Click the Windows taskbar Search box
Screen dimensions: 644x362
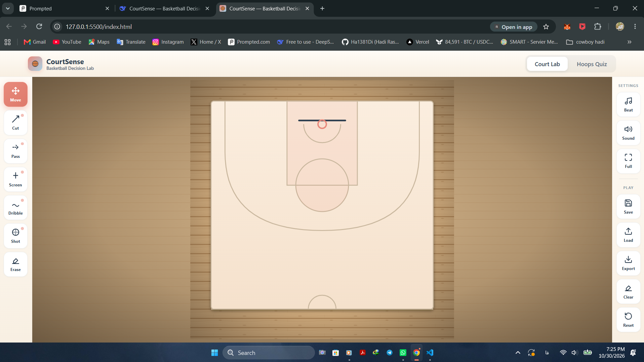click(x=268, y=353)
